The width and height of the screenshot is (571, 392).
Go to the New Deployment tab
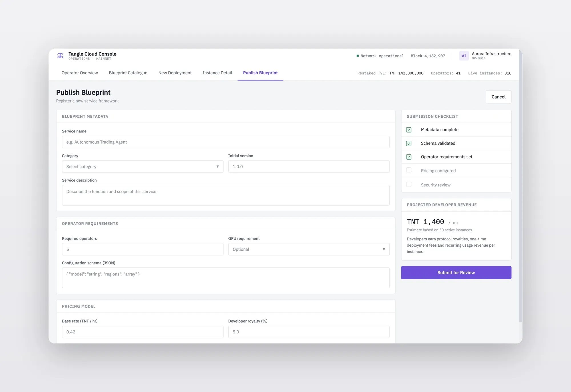tap(175, 73)
